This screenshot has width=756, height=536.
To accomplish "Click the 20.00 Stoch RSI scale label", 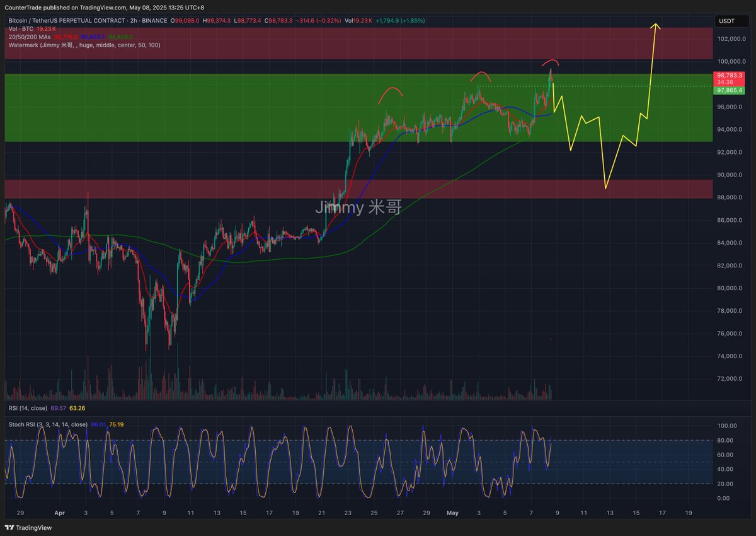I will point(724,484).
